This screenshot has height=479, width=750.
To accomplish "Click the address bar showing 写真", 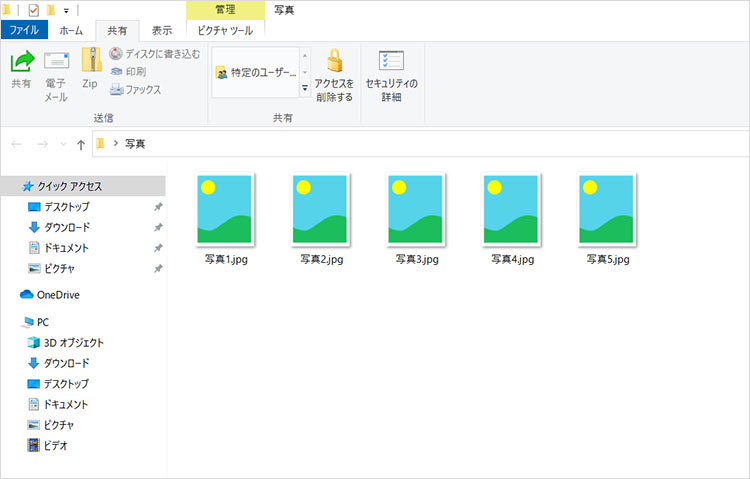I will coord(400,144).
